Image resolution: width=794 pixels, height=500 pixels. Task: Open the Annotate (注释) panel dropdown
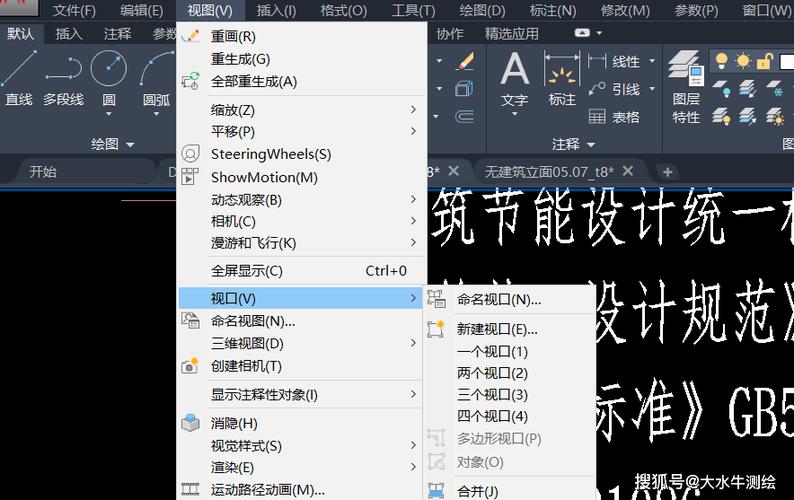click(x=590, y=145)
